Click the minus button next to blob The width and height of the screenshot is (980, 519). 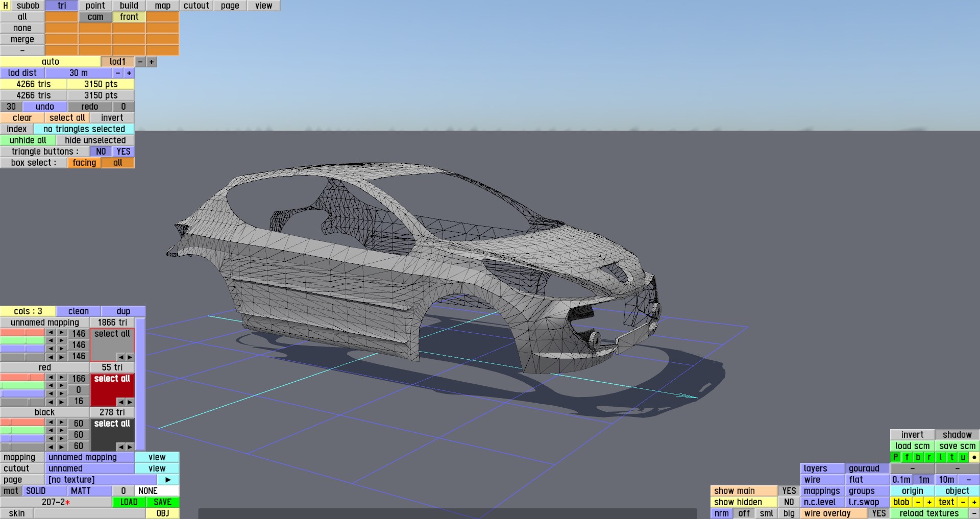tap(918, 502)
